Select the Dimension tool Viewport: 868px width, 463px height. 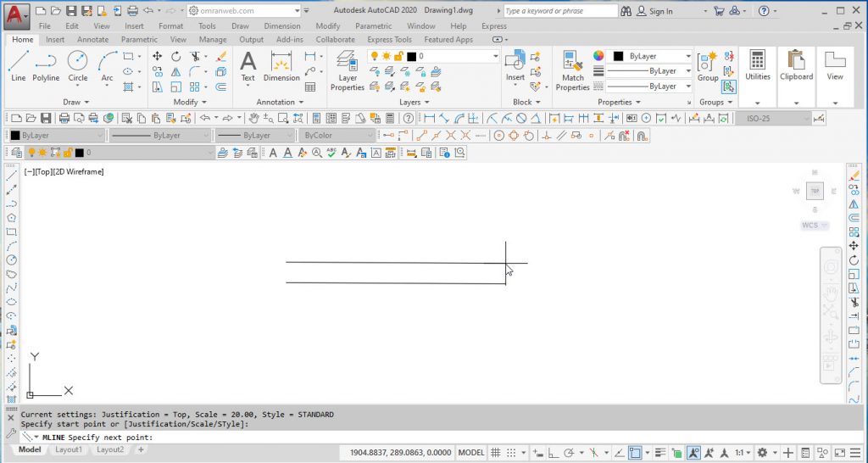point(281,65)
